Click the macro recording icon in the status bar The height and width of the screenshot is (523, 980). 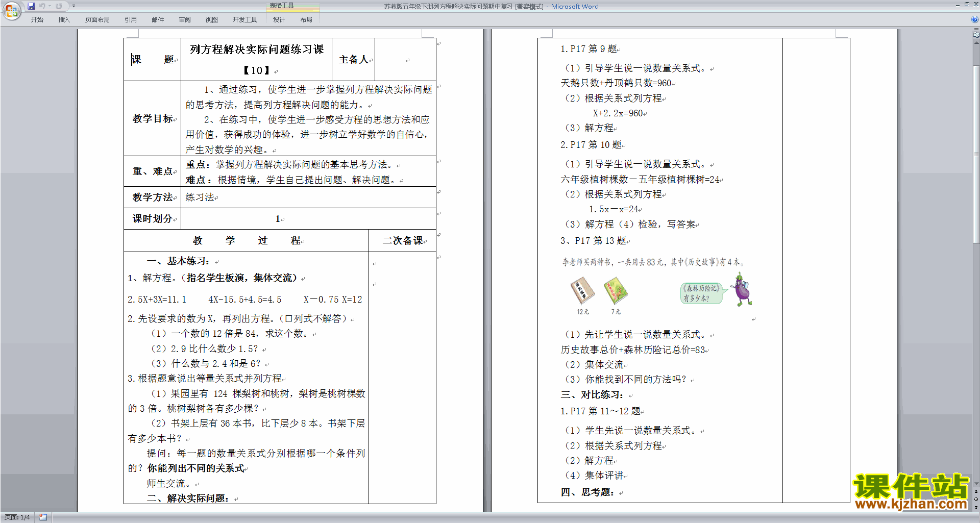point(43,517)
